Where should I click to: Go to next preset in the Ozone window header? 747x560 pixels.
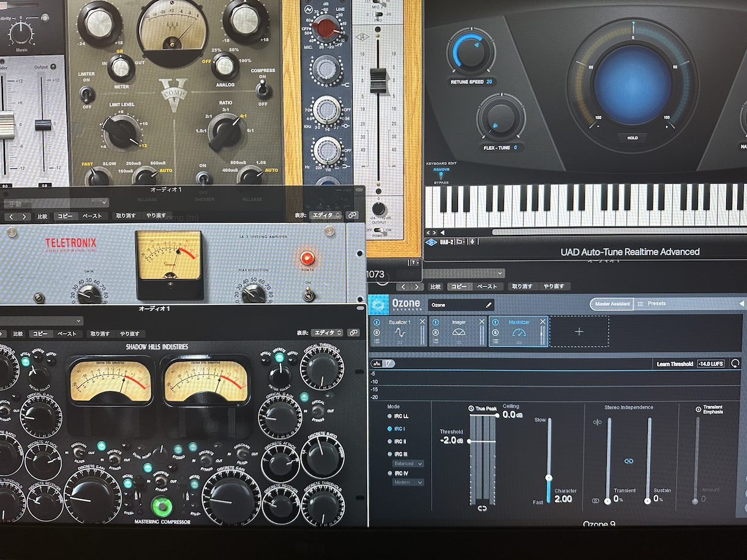[418, 286]
